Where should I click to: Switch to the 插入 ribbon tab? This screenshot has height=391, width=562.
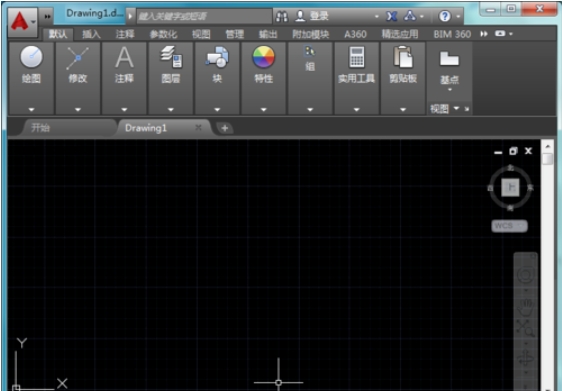point(91,34)
